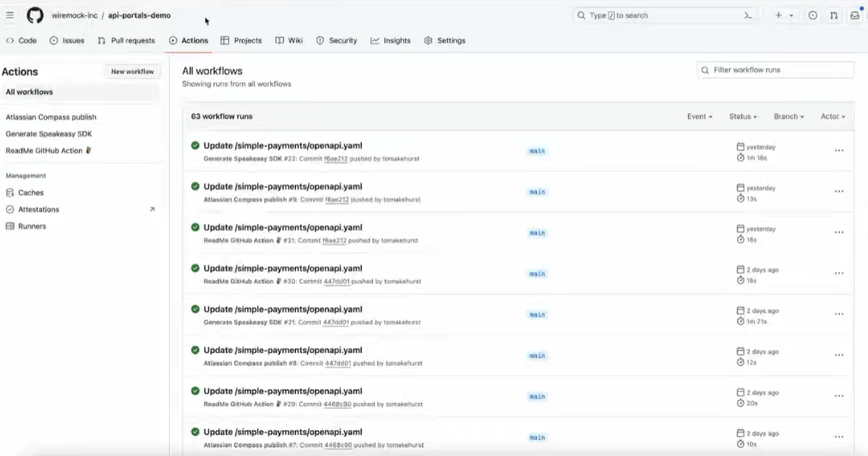This screenshot has width=868, height=456.
Task: Open Atlassian Compass publish workflow
Action: (51, 117)
